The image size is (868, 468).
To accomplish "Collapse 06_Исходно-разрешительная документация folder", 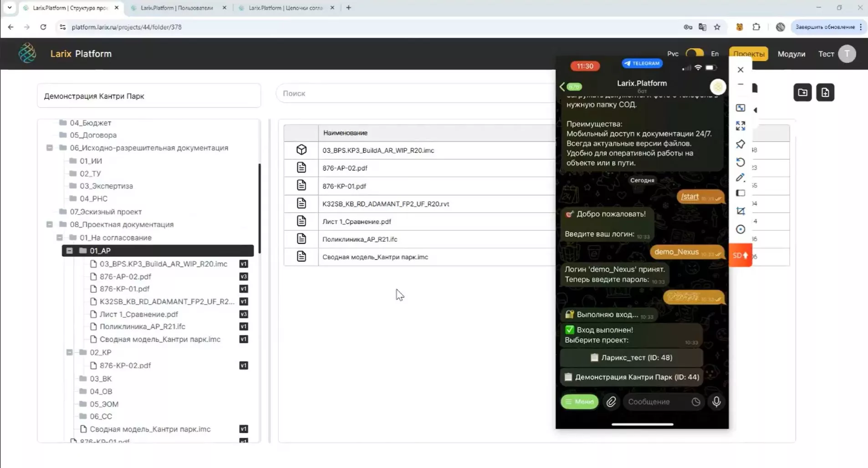I will point(50,148).
